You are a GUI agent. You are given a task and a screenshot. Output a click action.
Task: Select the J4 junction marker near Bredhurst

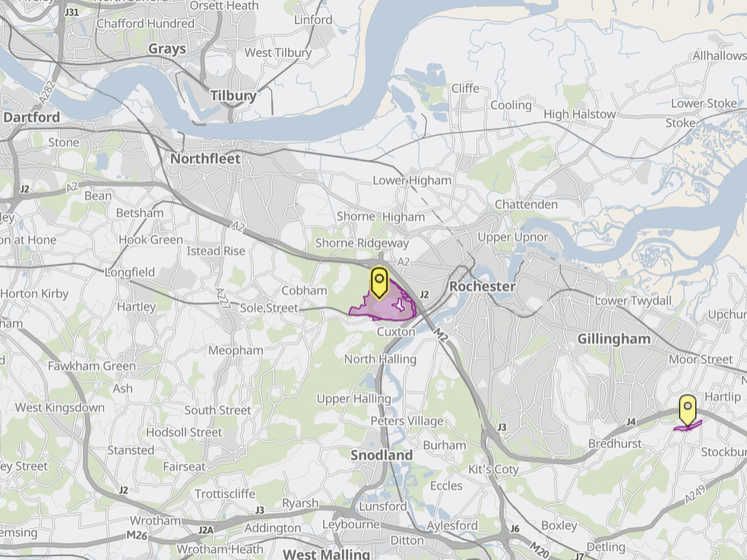(x=631, y=422)
